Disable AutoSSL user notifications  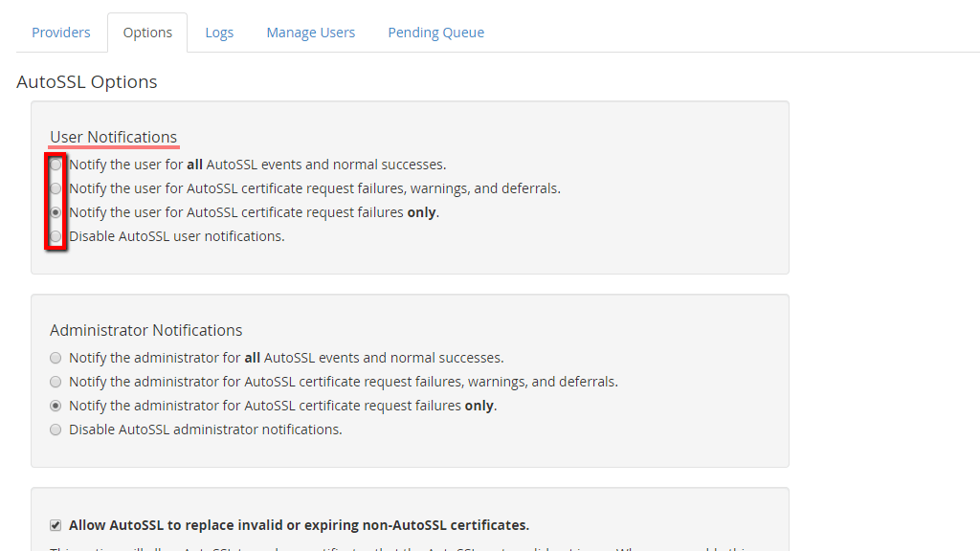point(56,235)
